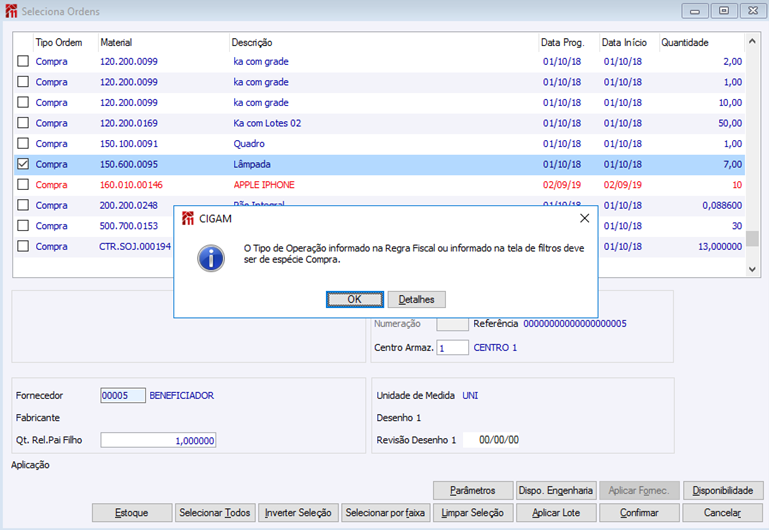Check the 120.200.0099 row with quantity 10,00

pyautogui.click(x=23, y=102)
